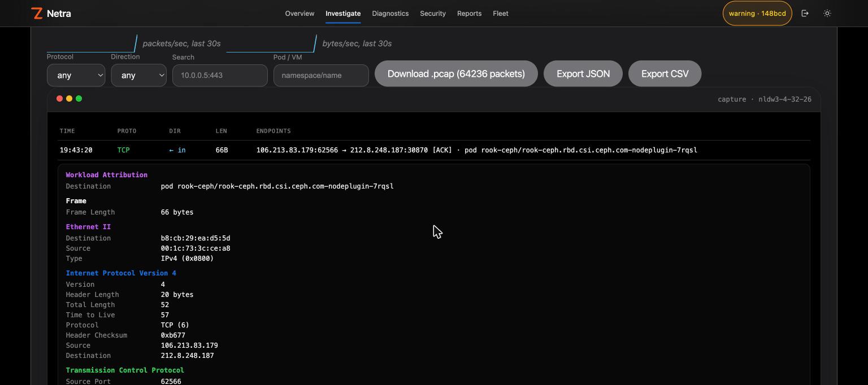The width and height of the screenshot is (868, 385).
Task: Click the bytes/sec sparkline chart
Action: click(x=272, y=43)
